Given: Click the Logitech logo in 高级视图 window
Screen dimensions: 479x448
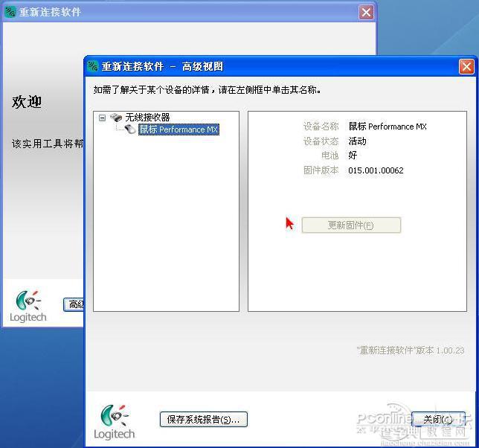Looking at the screenshot, I should [115, 422].
